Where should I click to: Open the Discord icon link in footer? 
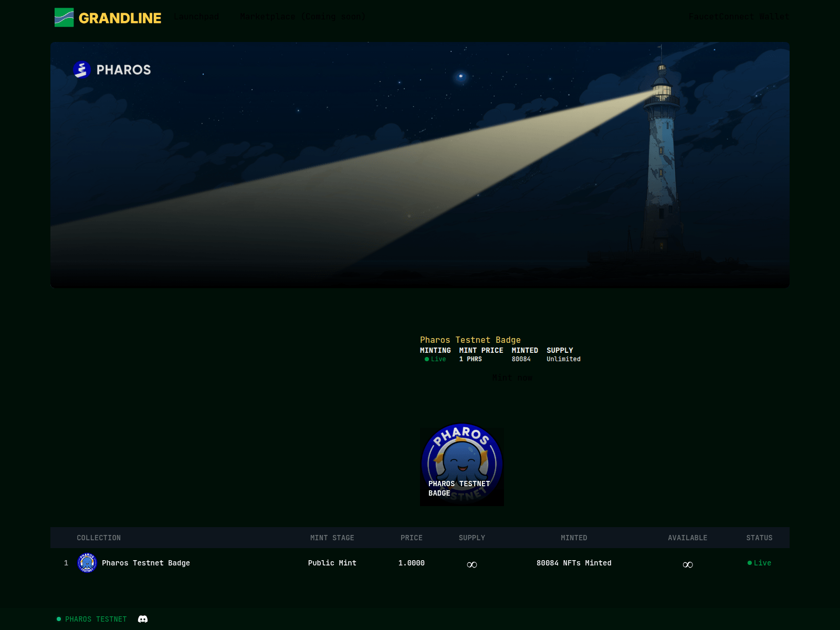coord(143,619)
